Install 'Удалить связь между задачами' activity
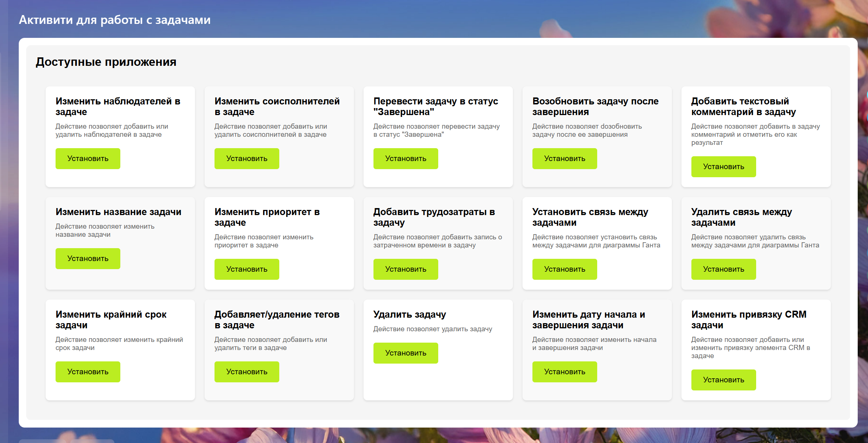The width and height of the screenshot is (868, 443). tap(723, 269)
